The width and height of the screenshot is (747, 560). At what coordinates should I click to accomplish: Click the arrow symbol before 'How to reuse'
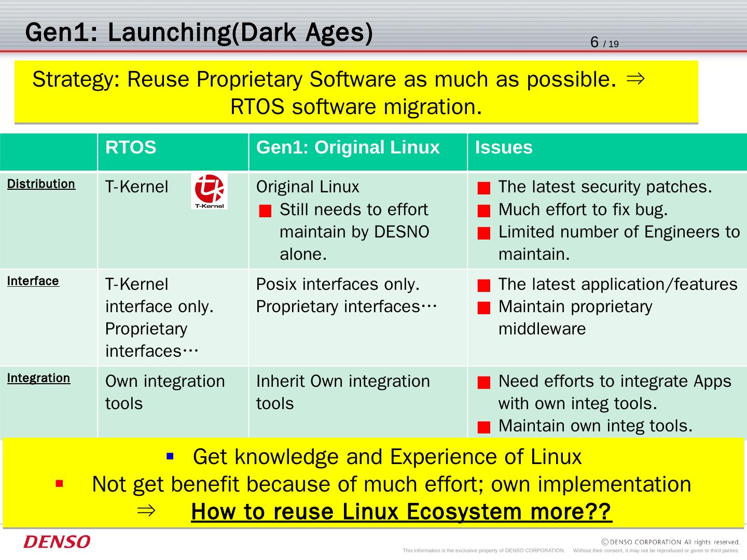[x=146, y=511]
